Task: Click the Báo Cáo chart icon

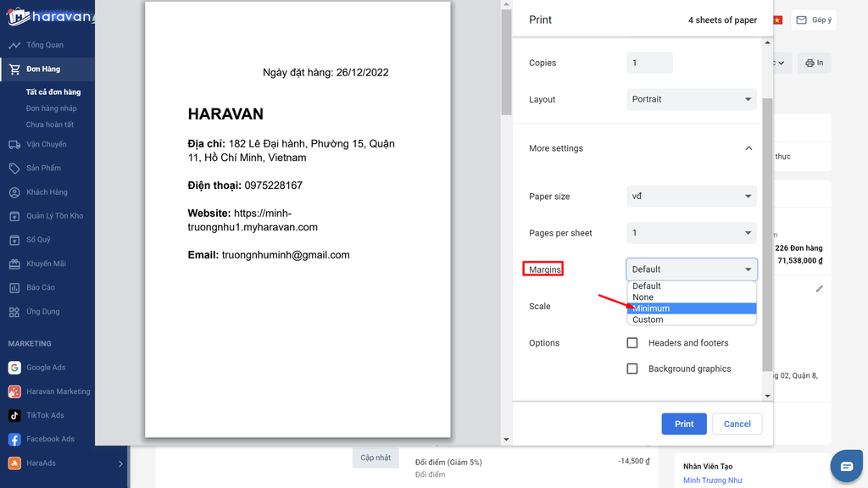Action: [14, 288]
